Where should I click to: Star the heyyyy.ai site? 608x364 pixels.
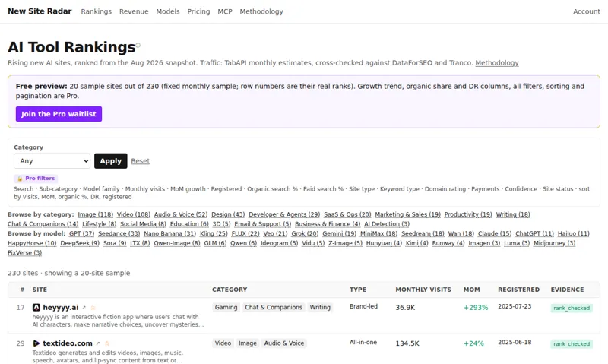(93, 308)
